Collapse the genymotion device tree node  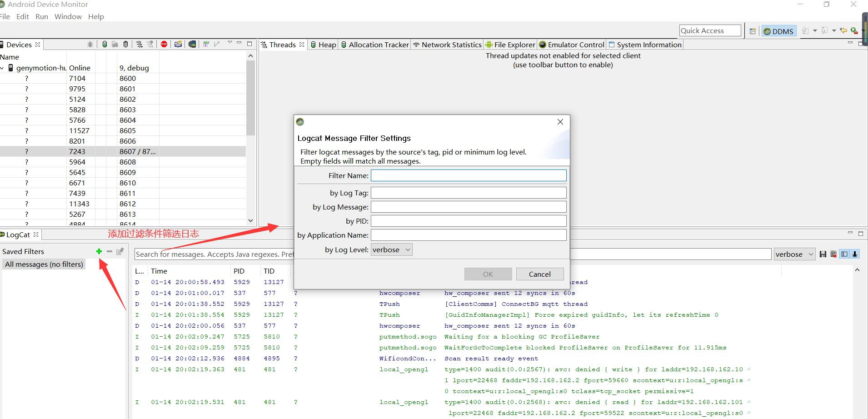tap(2, 68)
